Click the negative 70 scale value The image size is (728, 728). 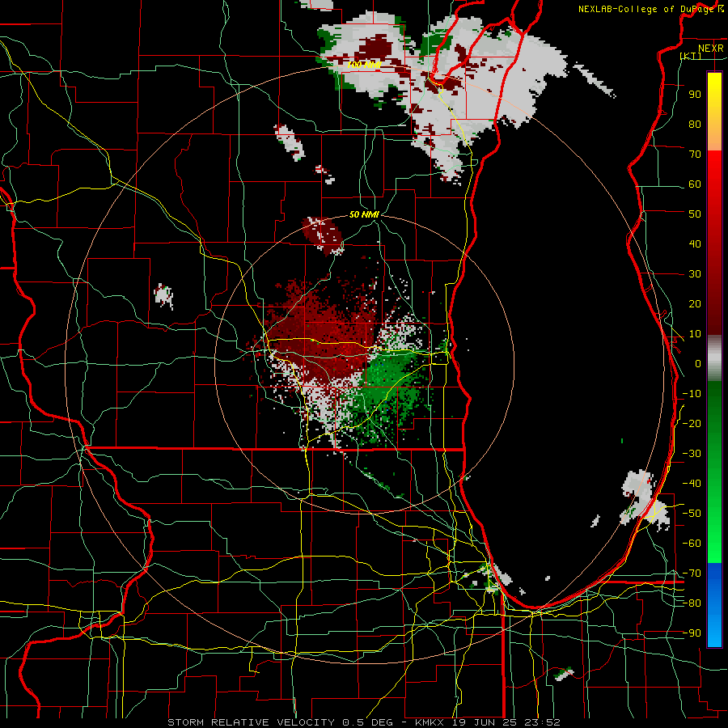click(692, 574)
